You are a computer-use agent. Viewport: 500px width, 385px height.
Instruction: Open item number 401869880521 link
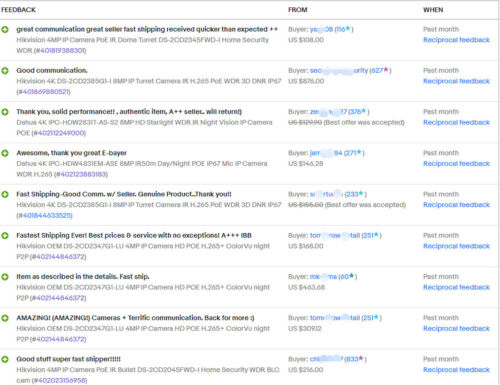pos(43,92)
